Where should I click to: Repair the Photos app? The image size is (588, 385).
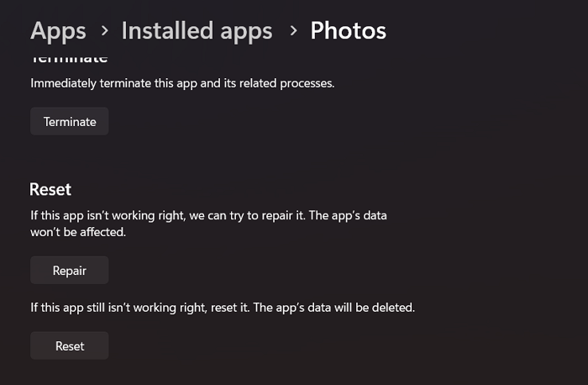click(x=70, y=271)
